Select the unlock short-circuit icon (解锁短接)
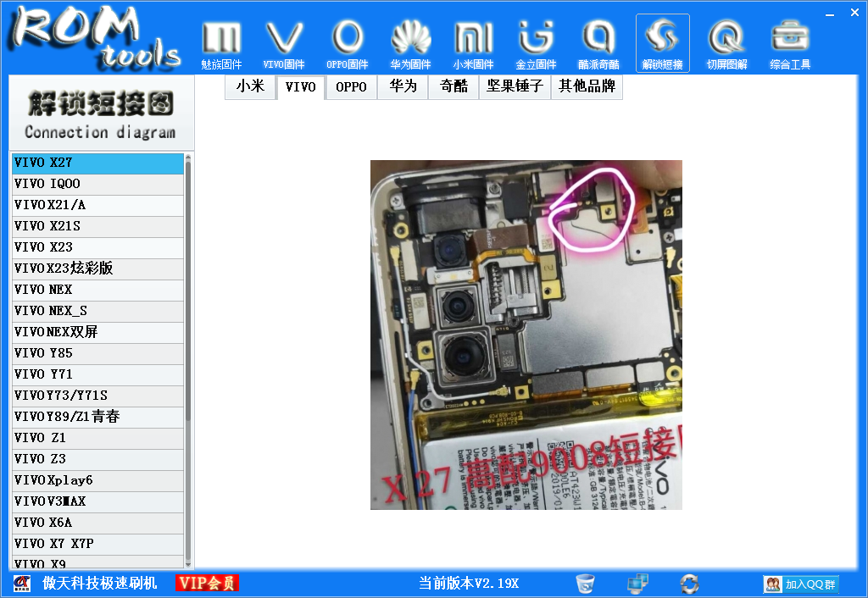The image size is (868, 598). point(663,44)
